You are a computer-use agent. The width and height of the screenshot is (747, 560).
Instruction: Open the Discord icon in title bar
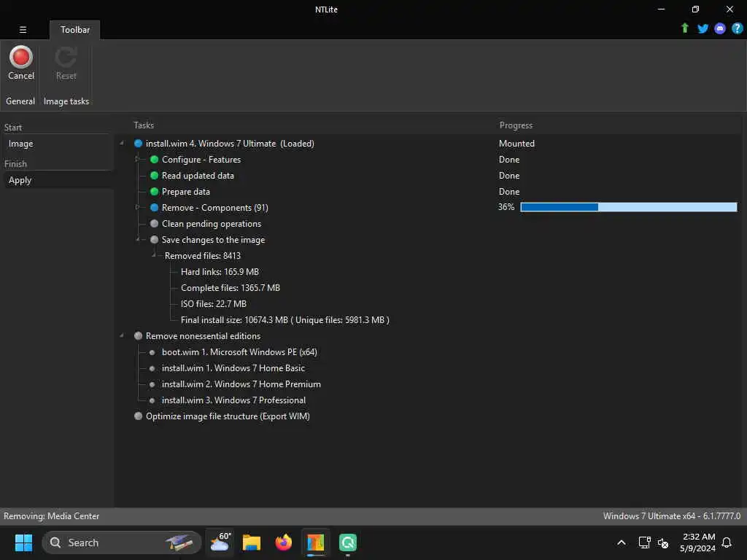[720, 28]
